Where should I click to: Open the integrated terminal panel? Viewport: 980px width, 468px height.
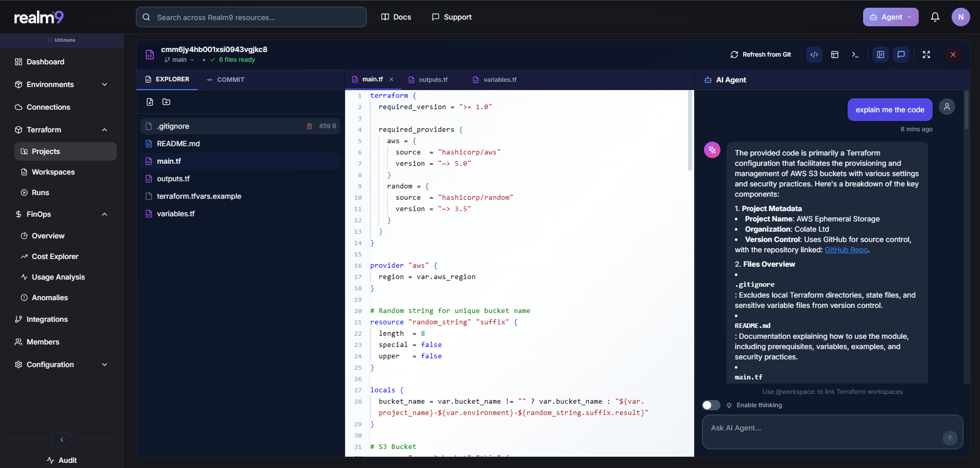(855, 54)
